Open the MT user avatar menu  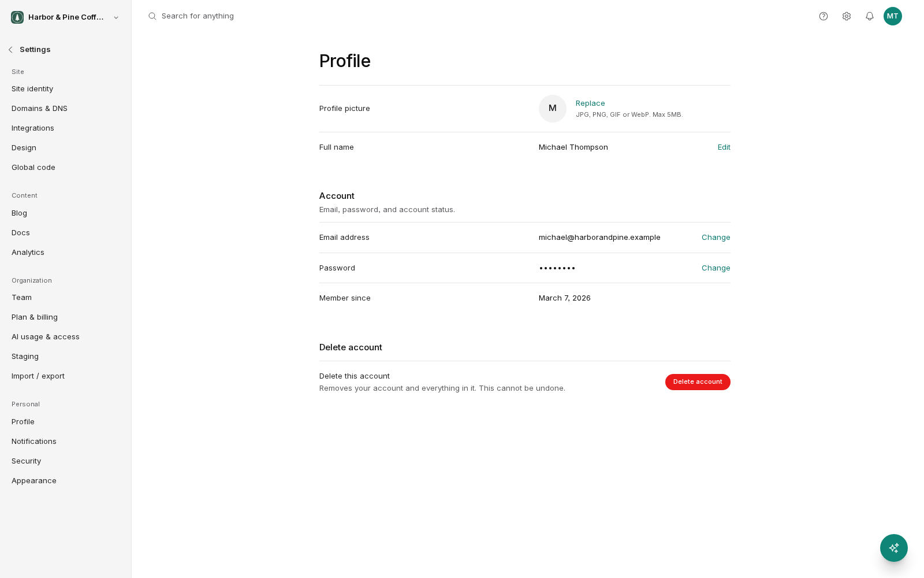(893, 16)
